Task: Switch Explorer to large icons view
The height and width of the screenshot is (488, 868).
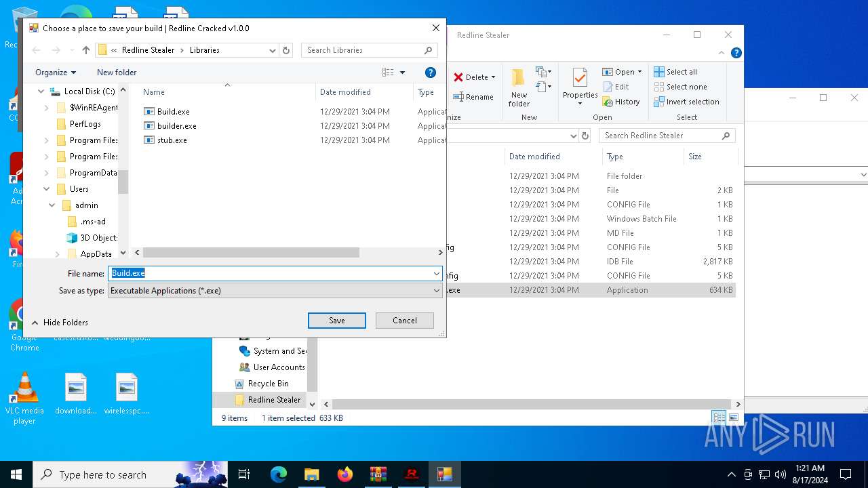Action: [x=733, y=418]
